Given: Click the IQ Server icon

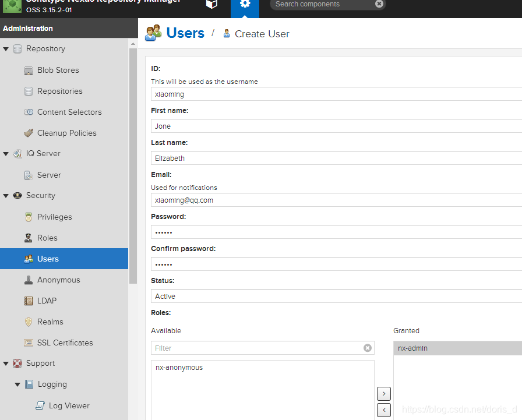Looking at the screenshot, I should (17, 154).
